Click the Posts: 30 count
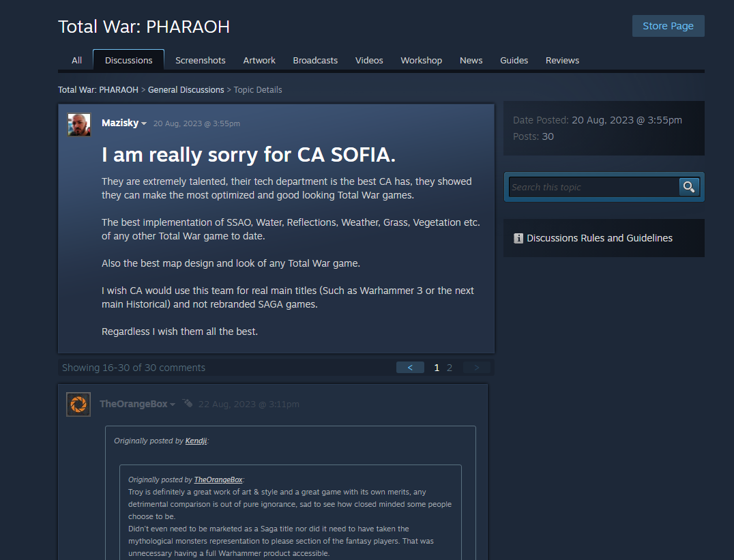The image size is (734, 560). point(533,136)
